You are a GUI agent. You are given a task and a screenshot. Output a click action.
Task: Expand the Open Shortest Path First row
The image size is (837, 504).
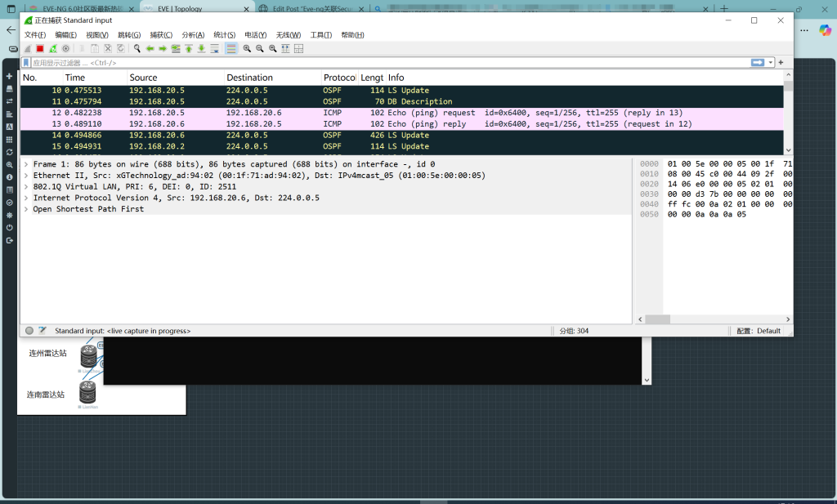[x=26, y=209]
